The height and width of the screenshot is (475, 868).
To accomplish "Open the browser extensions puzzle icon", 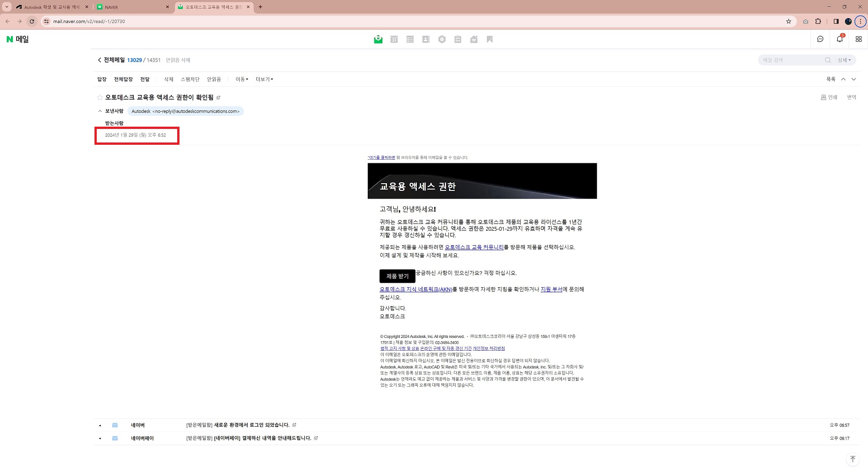I will [x=818, y=21].
